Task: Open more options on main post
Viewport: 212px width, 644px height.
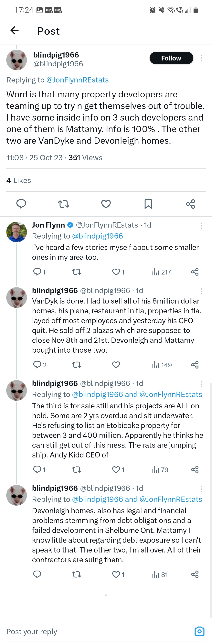Action: [202, 58]
